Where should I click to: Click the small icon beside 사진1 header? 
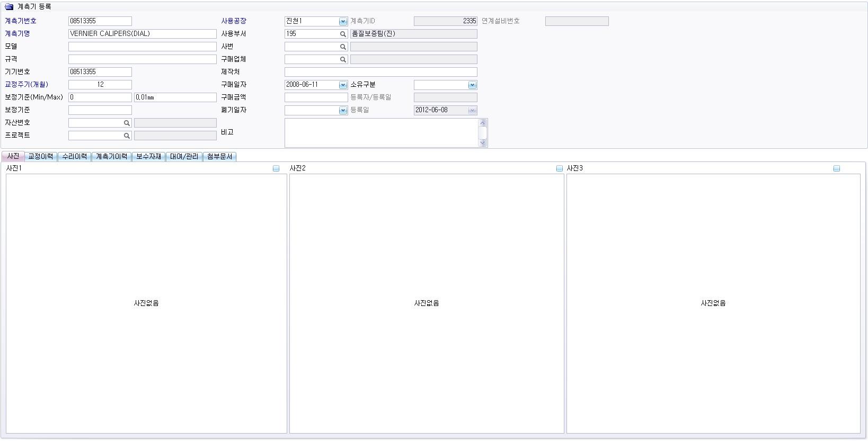pos(276,168)
